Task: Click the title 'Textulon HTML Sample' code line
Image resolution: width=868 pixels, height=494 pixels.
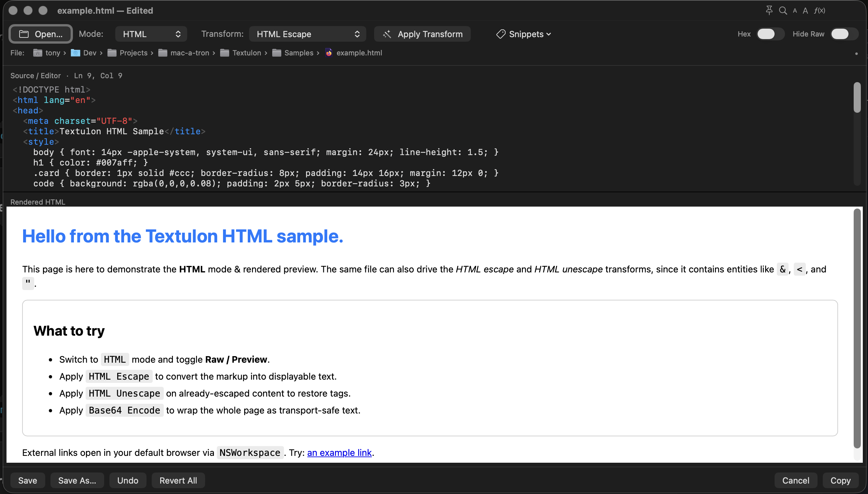Action: (x=114, y=131)
